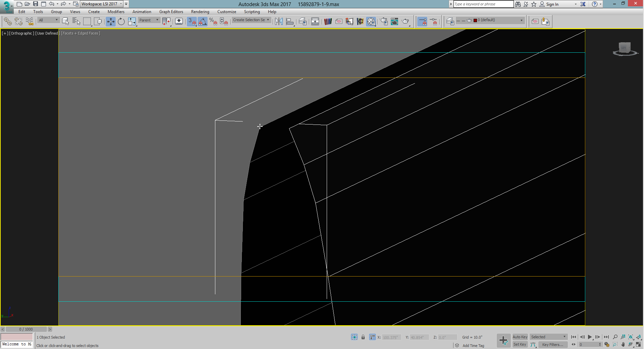The height and width of the screenshot is (349, 644).
Task: Select the Select and Move tool
Action: 110,21
